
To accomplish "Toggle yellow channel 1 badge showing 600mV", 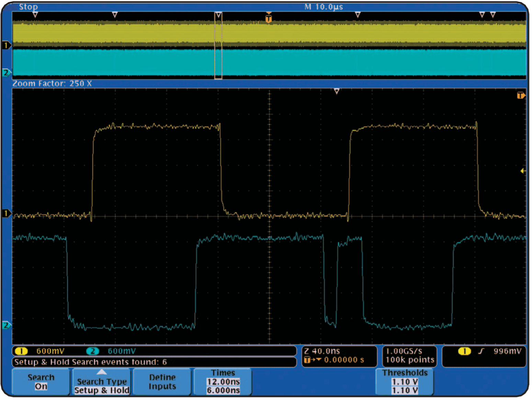I will [21, 351].
